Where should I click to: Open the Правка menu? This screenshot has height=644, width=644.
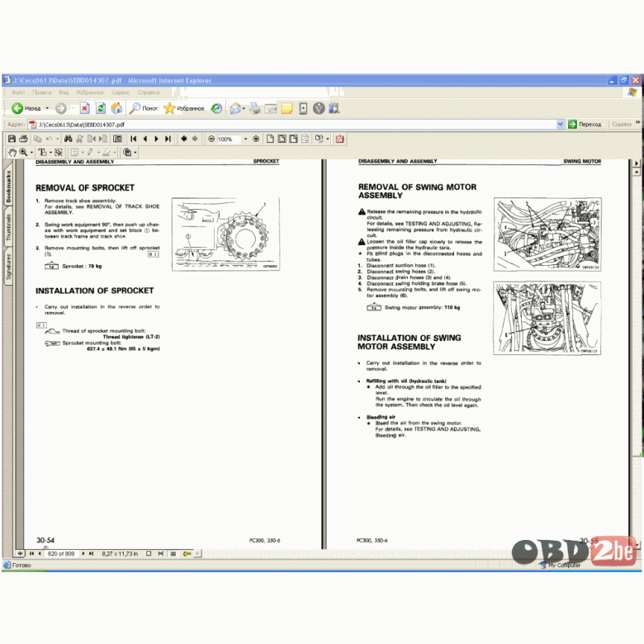(x=42, y=92)
